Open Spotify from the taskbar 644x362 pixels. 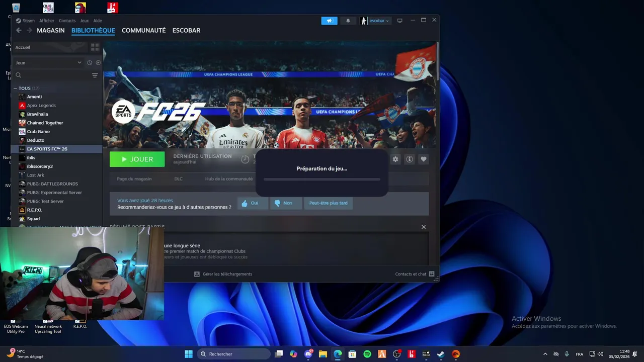click(367, 354)
